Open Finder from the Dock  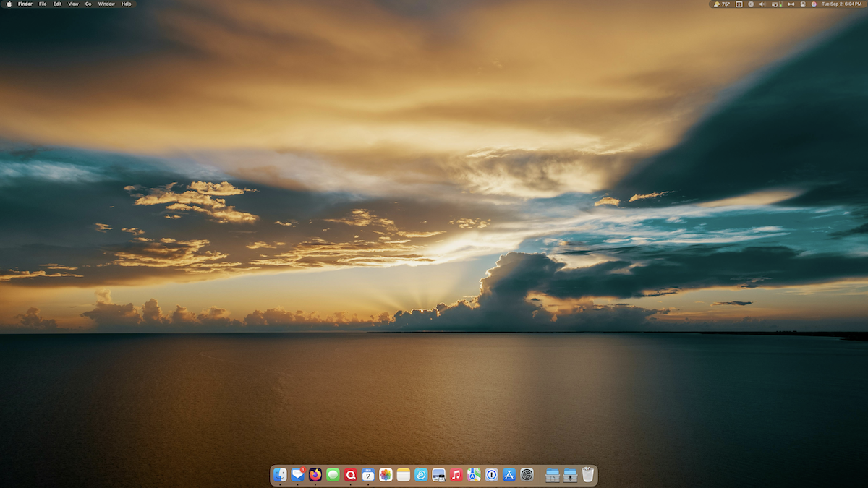pos(280,475)
